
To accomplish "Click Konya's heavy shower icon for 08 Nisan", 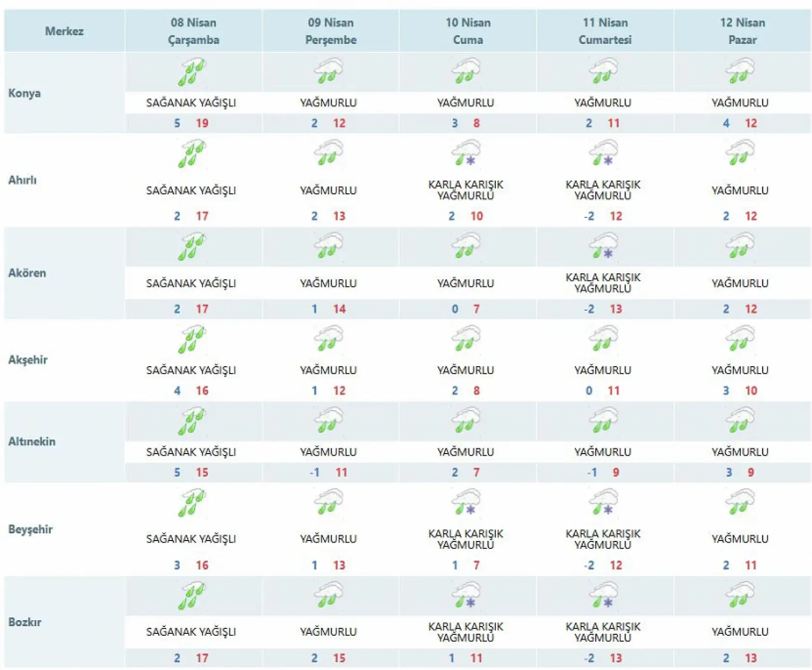I will (192, 72).
